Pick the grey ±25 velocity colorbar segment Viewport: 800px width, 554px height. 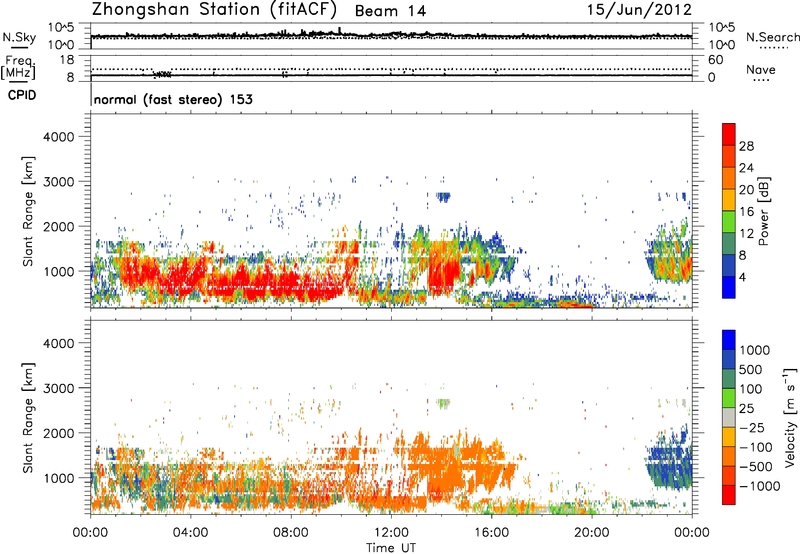pyautogui.click(x=729, y=418)
